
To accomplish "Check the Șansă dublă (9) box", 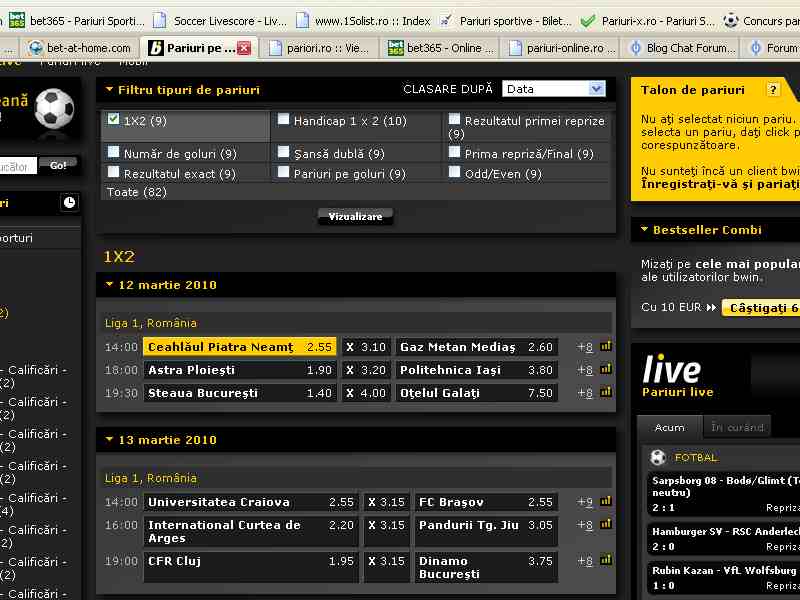I will pyautogui.click(x=283, y=152).
